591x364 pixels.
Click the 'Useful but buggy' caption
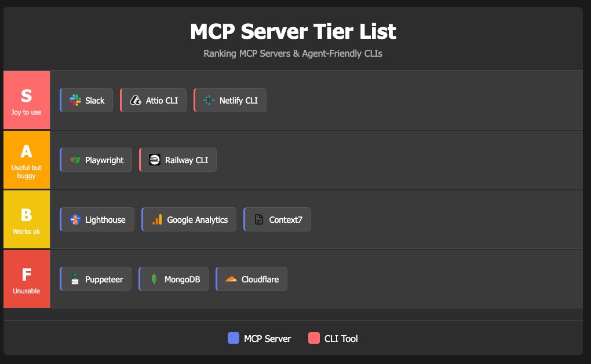[27, 172]
